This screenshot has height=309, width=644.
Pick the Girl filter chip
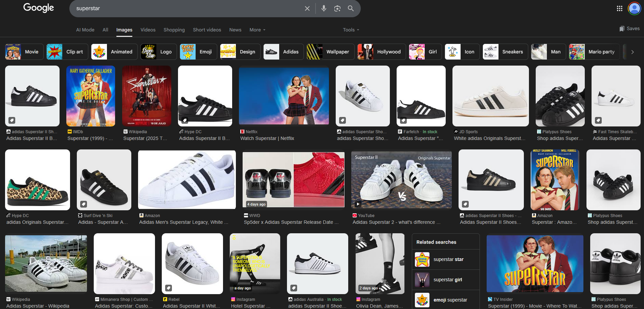(425, 52)
